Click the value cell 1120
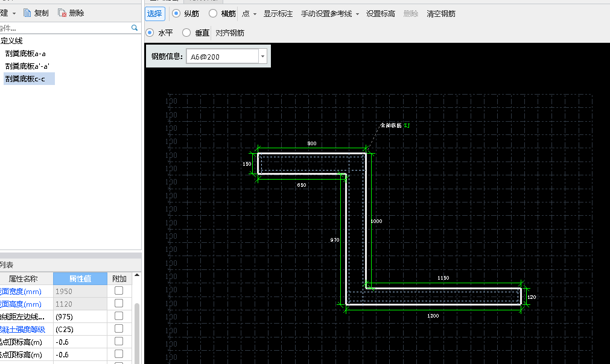The image size is (610, 364). coord(80,304)
